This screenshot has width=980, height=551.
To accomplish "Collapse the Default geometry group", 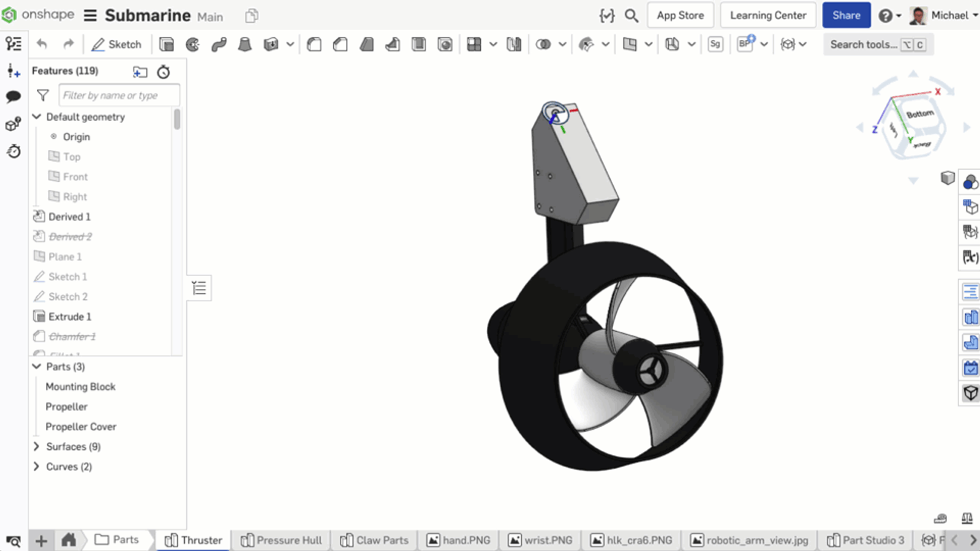I will point(37,116).
